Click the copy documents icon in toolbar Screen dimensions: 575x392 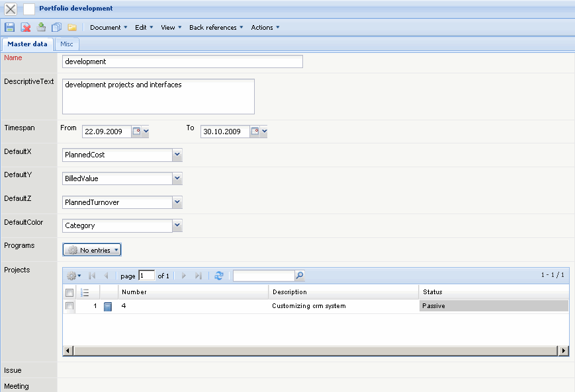pos(56,27)
